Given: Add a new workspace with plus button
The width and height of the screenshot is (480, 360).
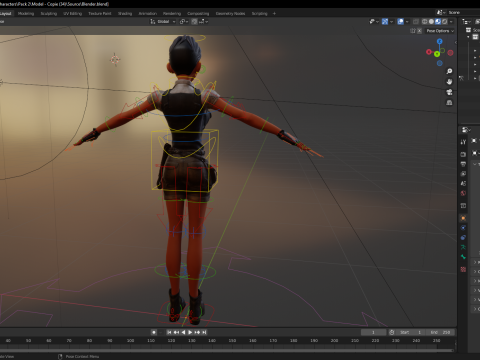Looking at the screenshot, I should pyautogui.click(x=274, y=14).
